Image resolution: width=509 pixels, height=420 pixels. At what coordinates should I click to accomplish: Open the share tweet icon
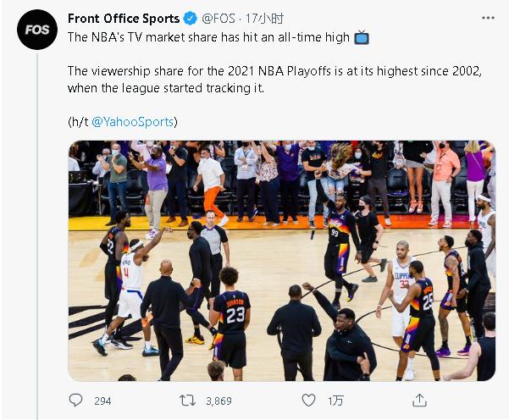[419, 401]
